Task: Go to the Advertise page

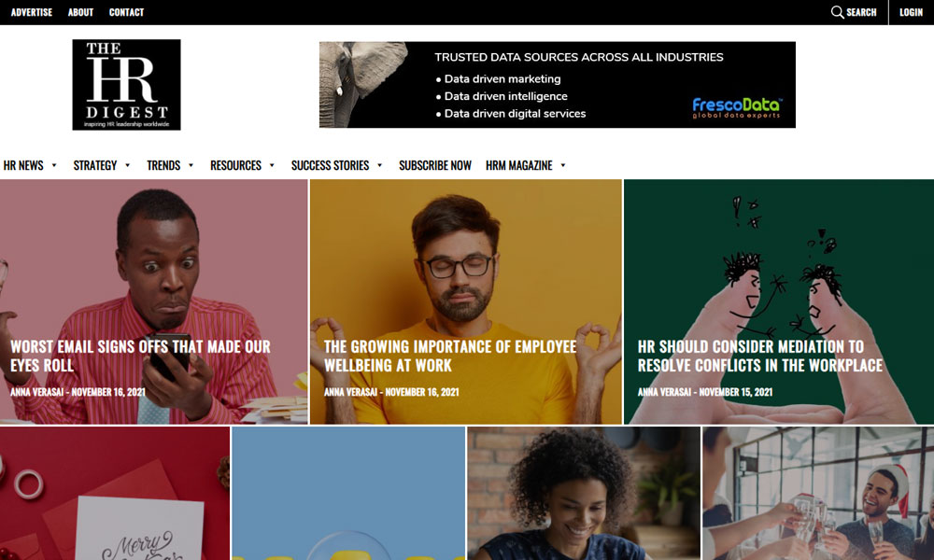Action: point(32,12)
